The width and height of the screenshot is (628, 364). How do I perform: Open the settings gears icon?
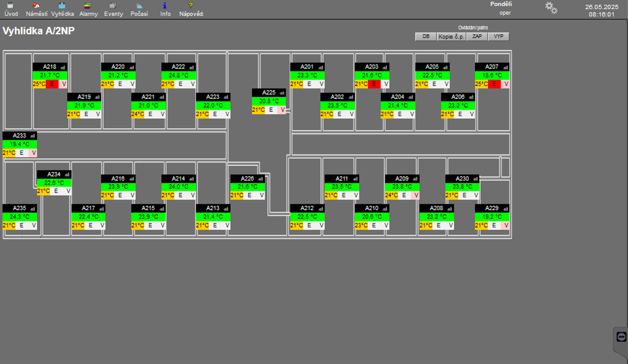(551, 8)
